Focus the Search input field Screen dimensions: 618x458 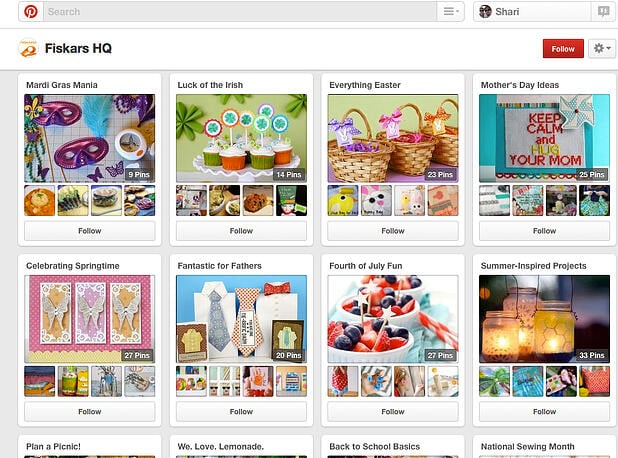click(240, 11)
